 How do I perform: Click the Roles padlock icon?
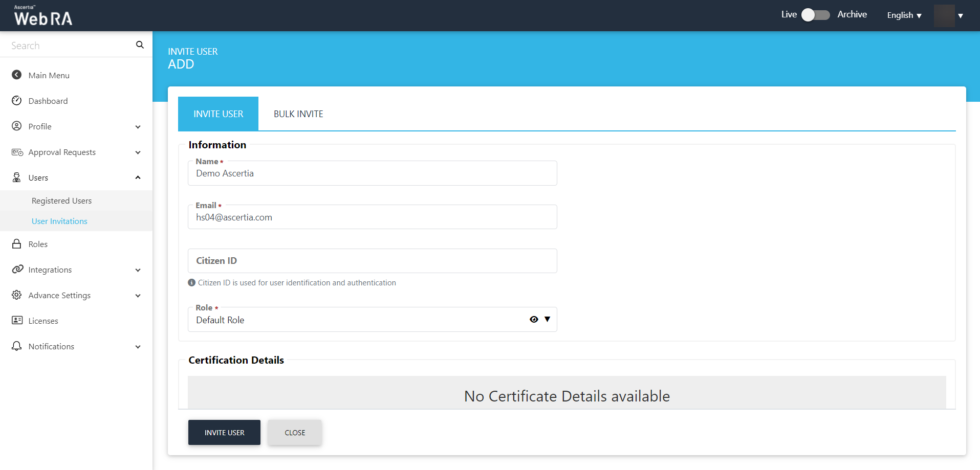[17, 244]
